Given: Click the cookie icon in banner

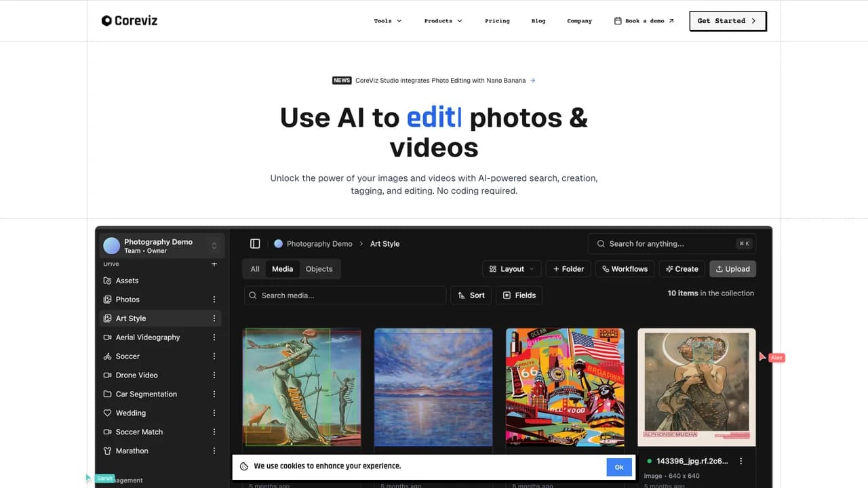Looking at the screenshot, I should 244,466.
